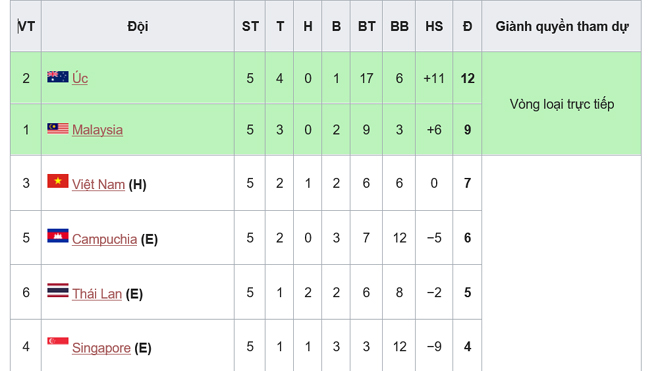The height and width of the screenshot is (371, 660).
Task: Open the Campuchia team link
Action: (x=104, y=239)
